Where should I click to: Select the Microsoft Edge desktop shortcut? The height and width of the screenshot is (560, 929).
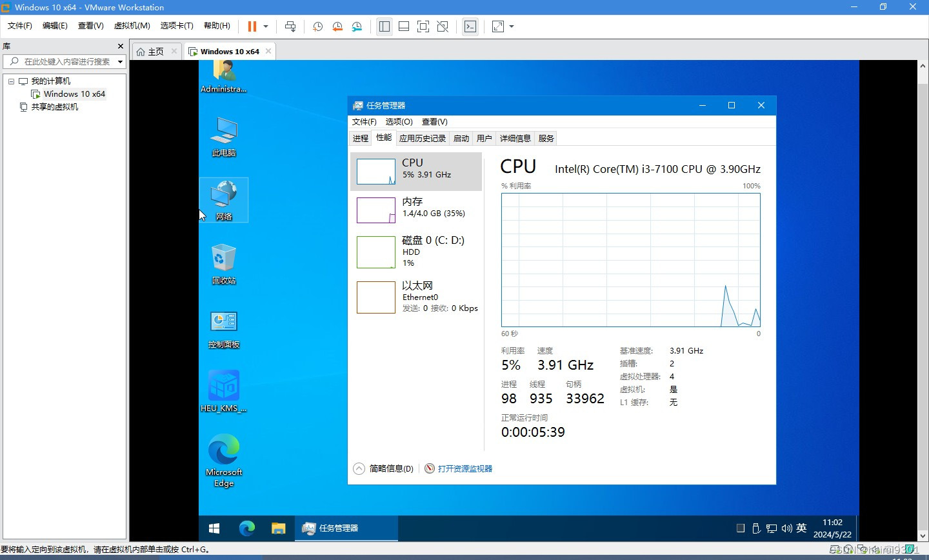point(224,460)
